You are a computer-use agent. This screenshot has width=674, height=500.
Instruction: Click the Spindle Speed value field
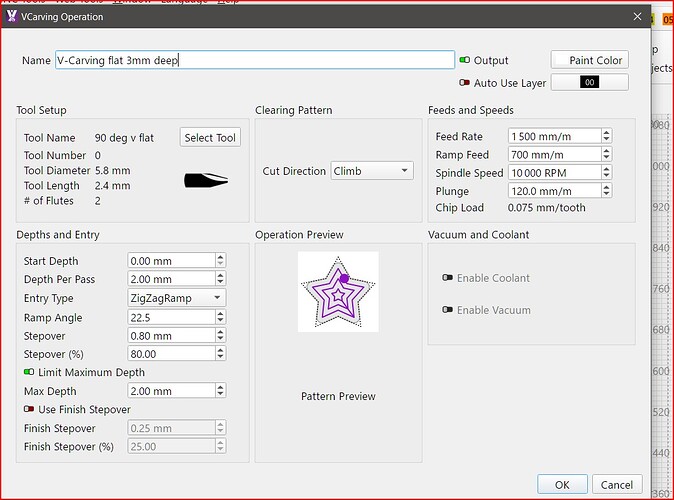click(x=555, y=172)
